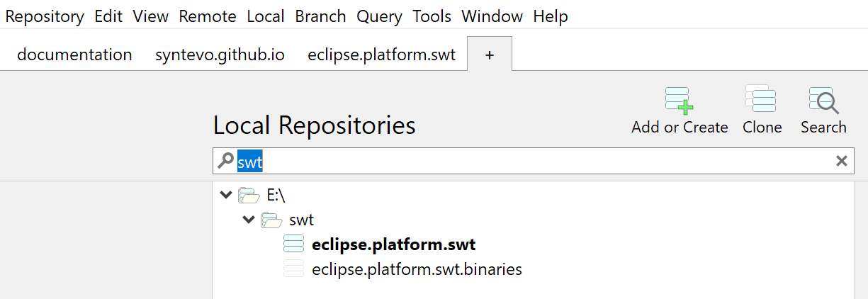Open the View menu
868x299 pixels.
tap(151, 16)
